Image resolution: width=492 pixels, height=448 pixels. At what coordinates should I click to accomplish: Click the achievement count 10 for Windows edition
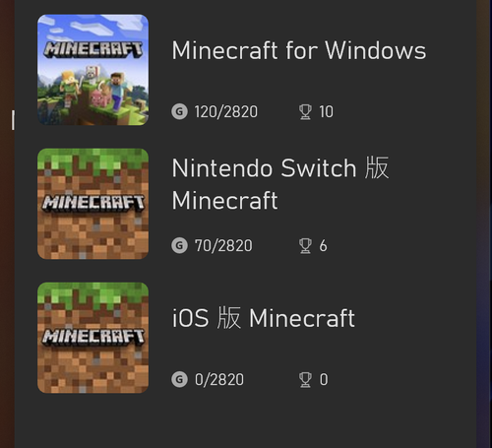click(327, 112)
